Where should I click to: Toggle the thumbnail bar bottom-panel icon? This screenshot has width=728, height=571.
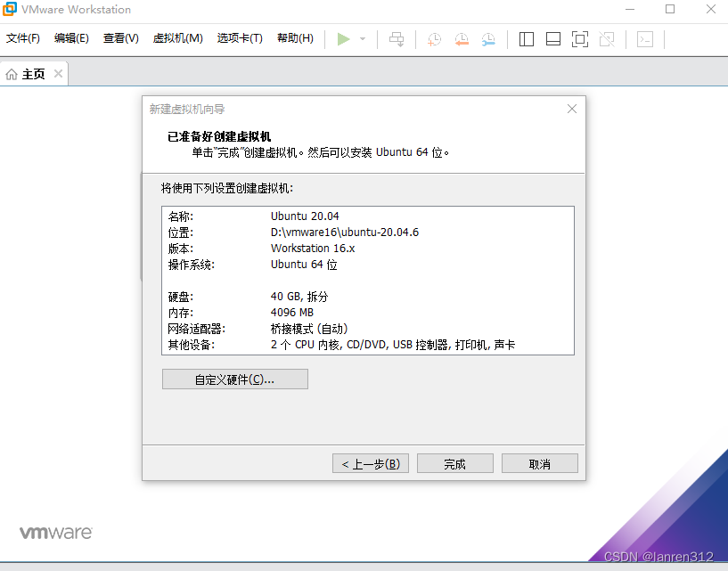[x=553, y=39]
